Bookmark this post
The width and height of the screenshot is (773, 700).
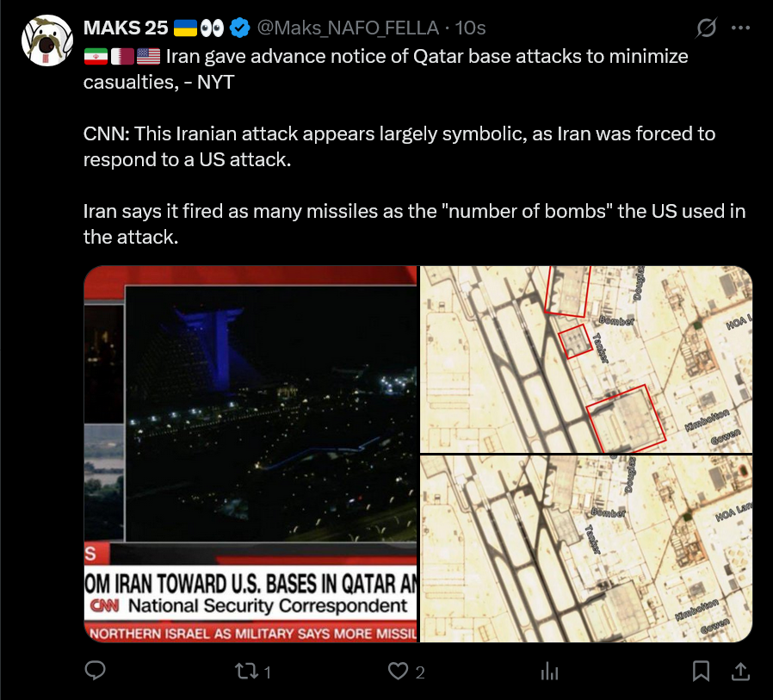pyautogui.click(x=701, y=671)
